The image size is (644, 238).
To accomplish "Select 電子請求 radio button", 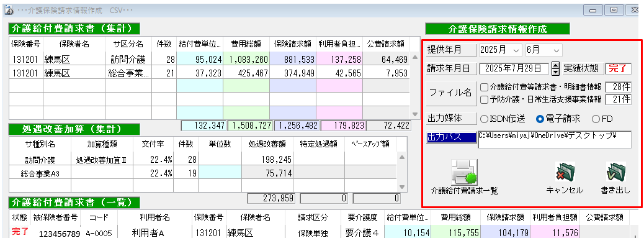I will [540, 119].
